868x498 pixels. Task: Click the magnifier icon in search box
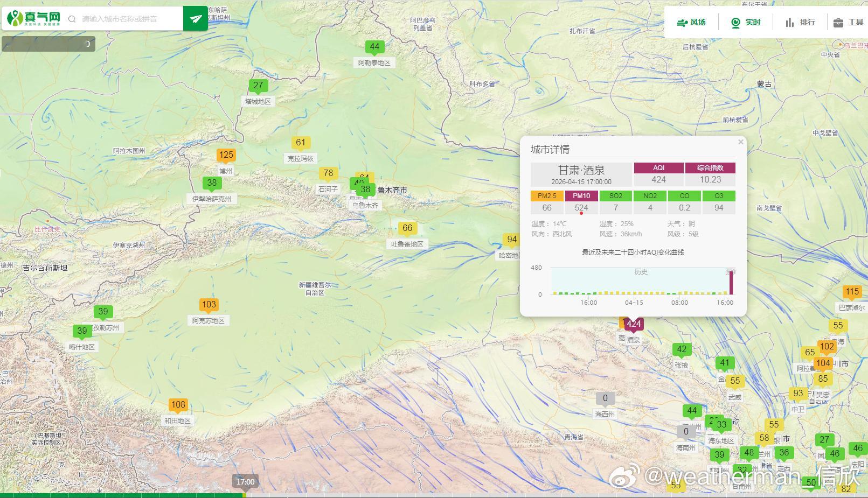click(72, 19)
